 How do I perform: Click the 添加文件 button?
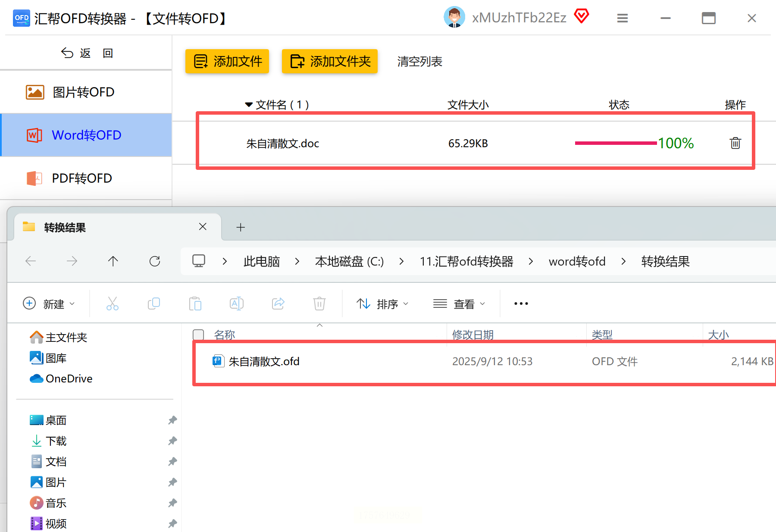click(227, 61)
